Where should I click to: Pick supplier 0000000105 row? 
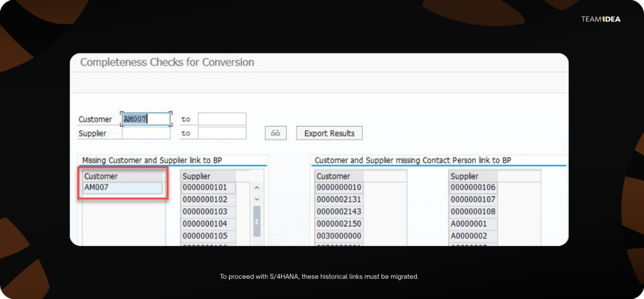click(x=208, y=235)
